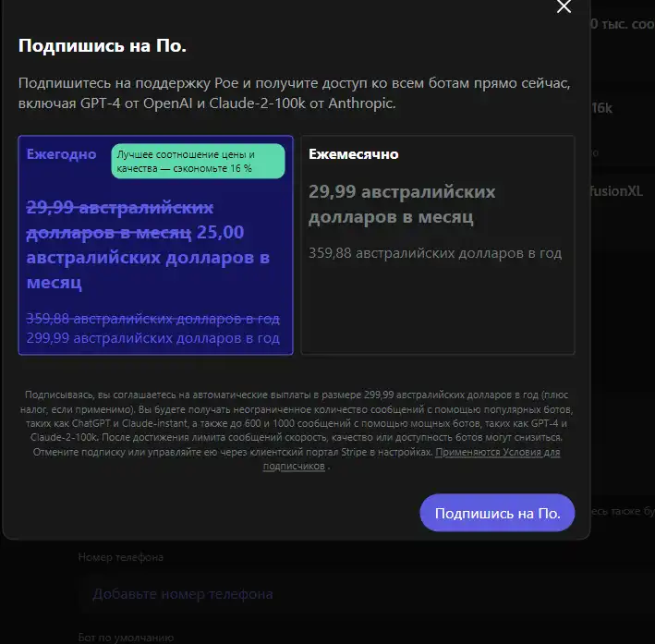The height and width of the screenshot is (644, 655).
Task: Click the Подпишись на По. dialog heading
Action: coord(103,45)
